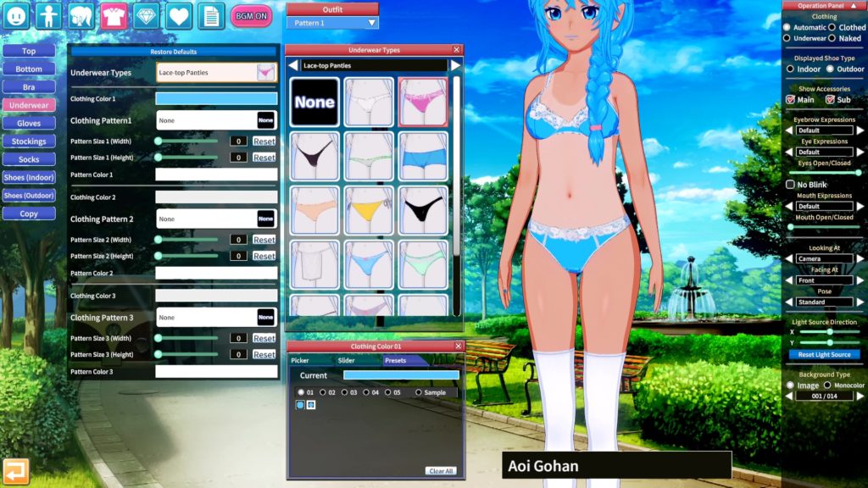Screen dimensions: 868x488
Task: Select Monocolor background radio
Action: [x=827, y=385]
